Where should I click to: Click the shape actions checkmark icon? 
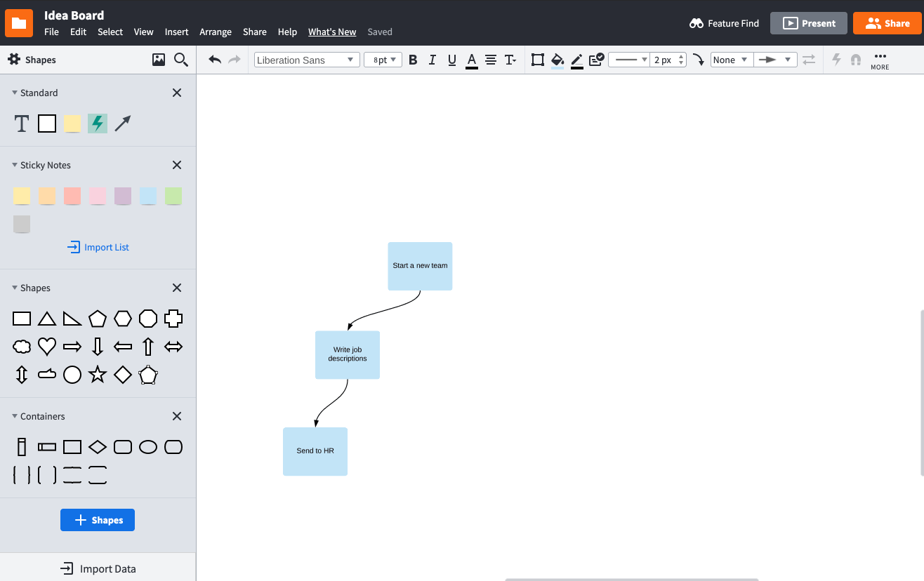tap(597, 60)
